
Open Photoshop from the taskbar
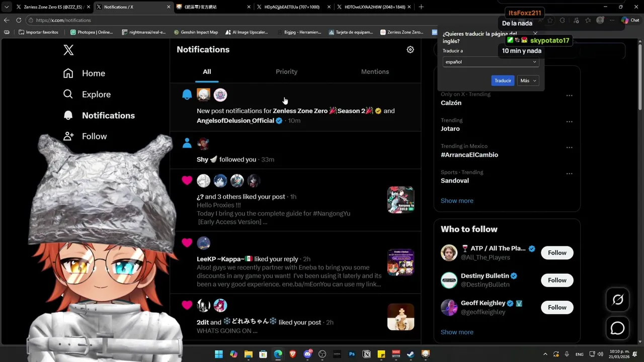tap(352, 354)
